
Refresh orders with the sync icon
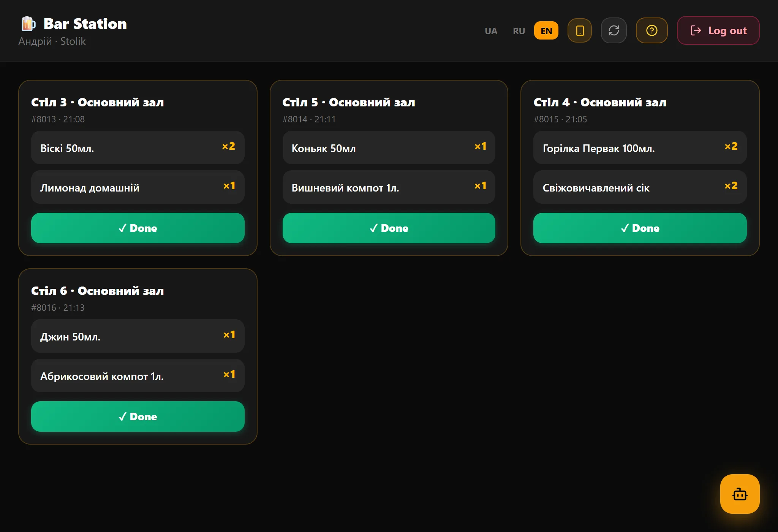coord(614,30)
